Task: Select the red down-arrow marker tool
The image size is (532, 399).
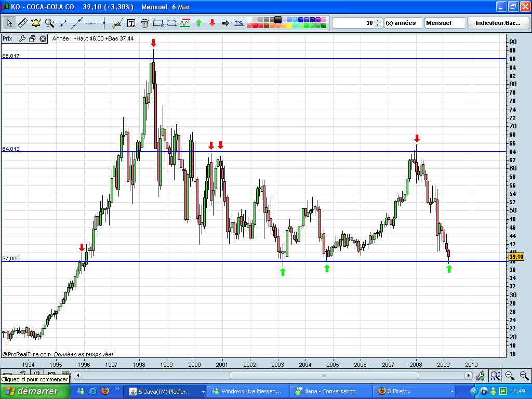Action: [212, 23]
